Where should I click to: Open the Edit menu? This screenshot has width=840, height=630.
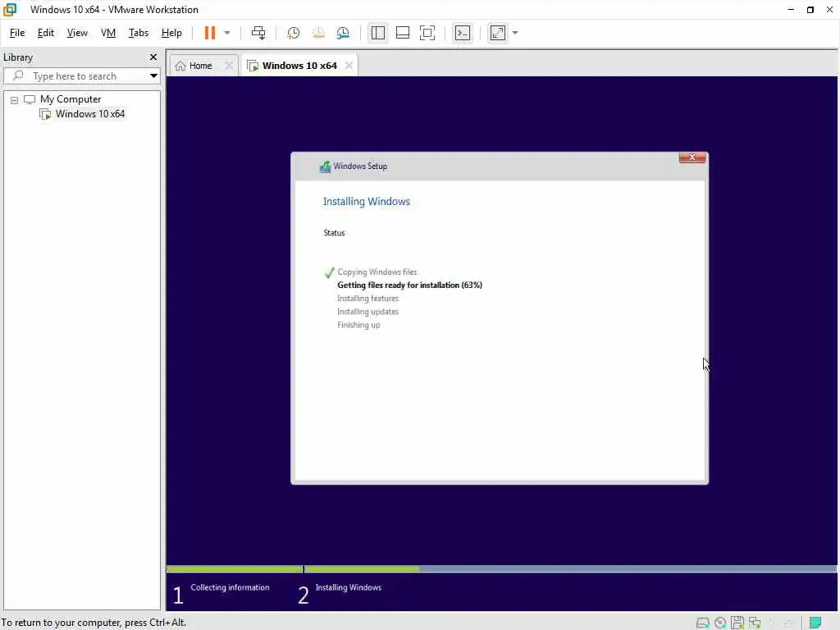[46, 33]
